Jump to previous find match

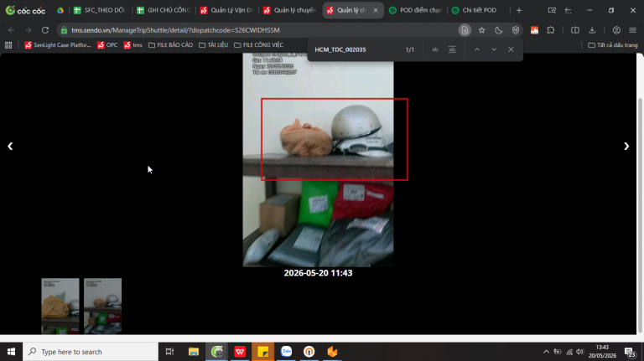(477, 49)
